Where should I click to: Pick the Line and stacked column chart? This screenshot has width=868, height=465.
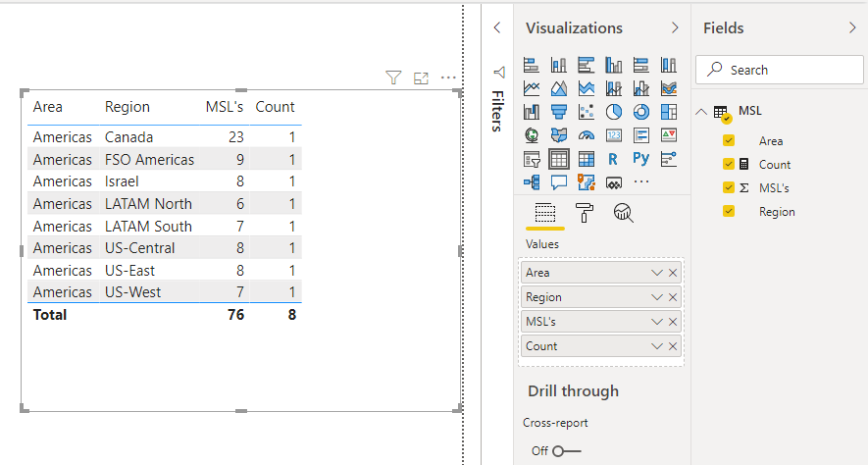point(613,88)
